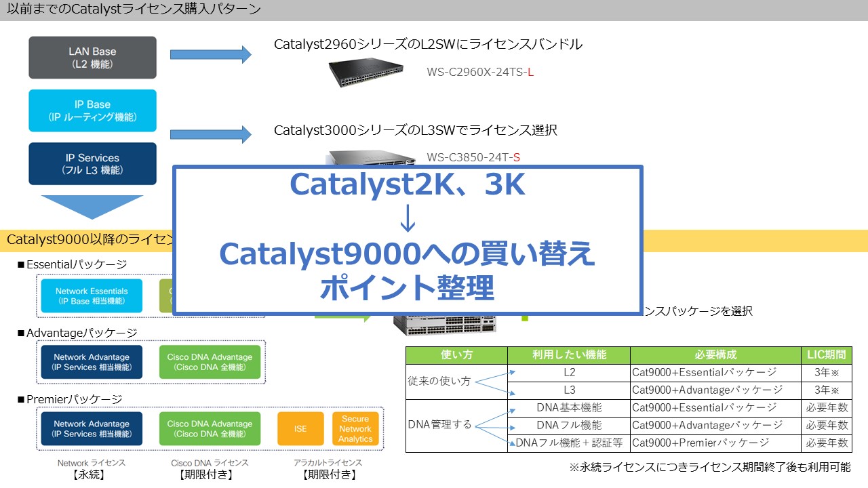Click the L3 cell in the table
Image resolution: width=868 pixels, height=488 pixels.
pos(569,390)
